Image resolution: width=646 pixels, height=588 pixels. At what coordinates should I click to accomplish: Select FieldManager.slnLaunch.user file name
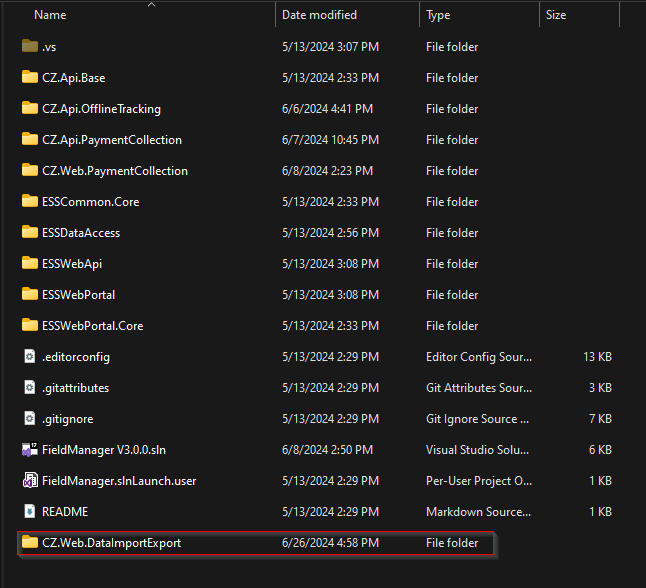tap(119, 480)
